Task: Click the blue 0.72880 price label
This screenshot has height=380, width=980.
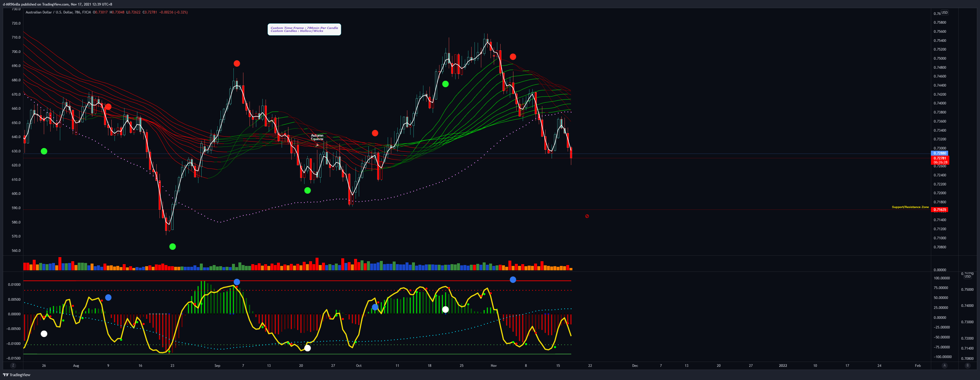Action: click(940, 153)
